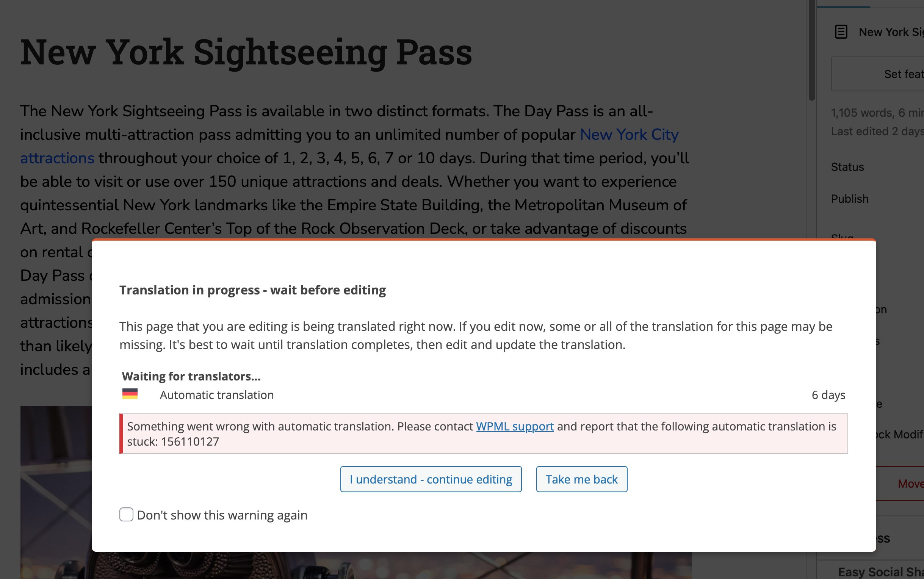Click the editor vertical scrollbar
Screen dimensions: 924x579
pos(811,50)
